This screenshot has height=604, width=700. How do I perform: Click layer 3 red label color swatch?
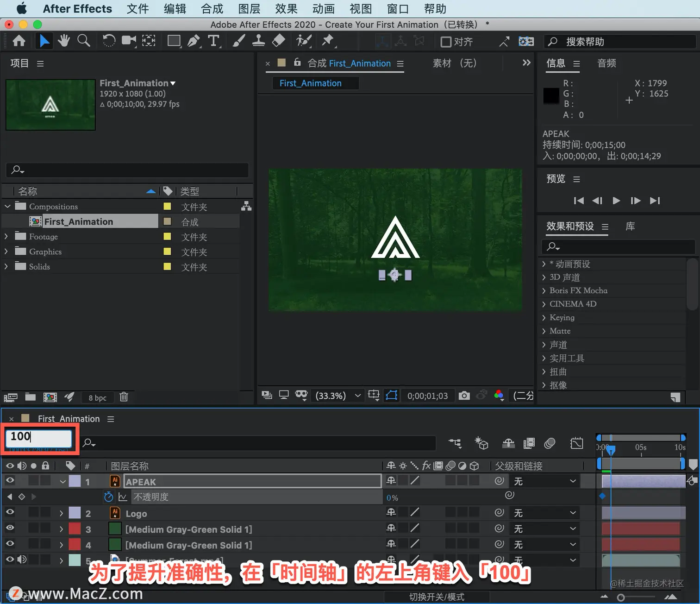(x=75, y=528)
